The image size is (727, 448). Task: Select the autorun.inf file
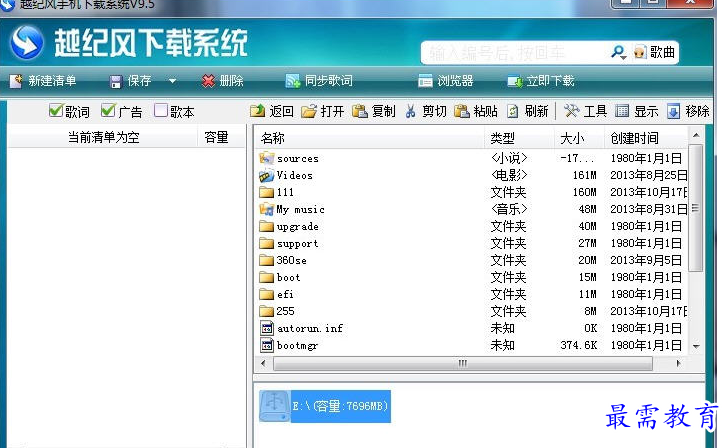(x=301, y=328)
